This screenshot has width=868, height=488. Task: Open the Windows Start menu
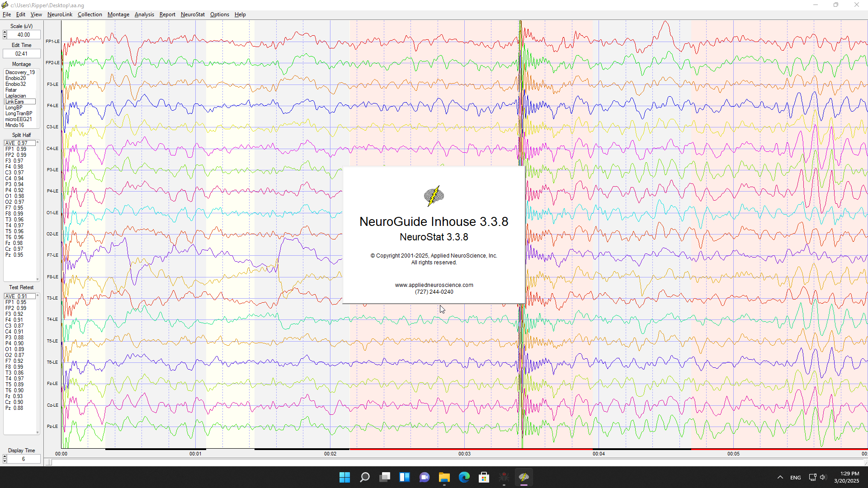point(344,477)
